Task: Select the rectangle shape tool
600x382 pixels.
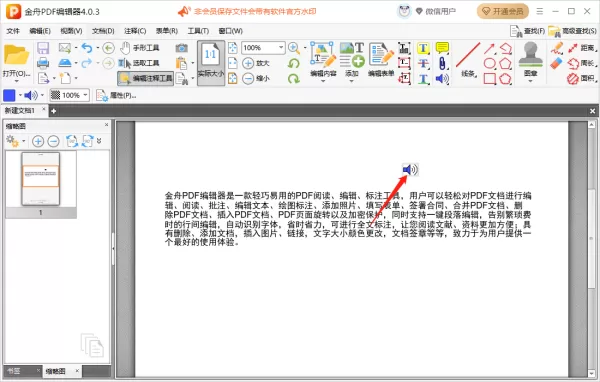Action: (x=489, y=78)
